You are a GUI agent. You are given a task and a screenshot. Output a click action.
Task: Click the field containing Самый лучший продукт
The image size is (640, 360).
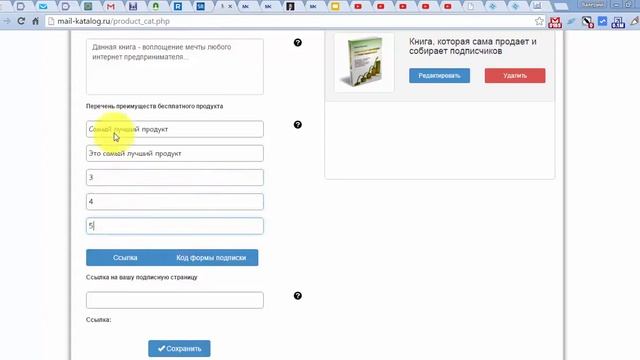[175, 129]
